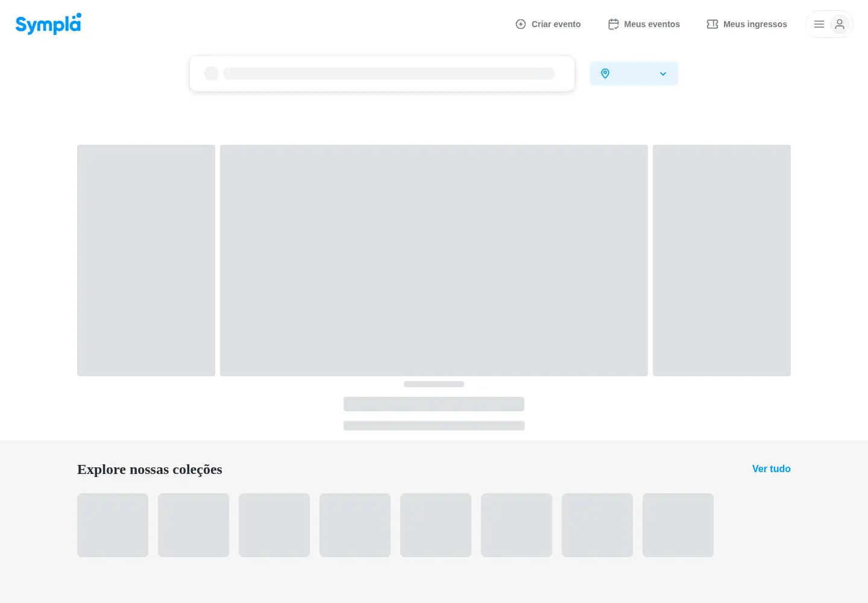Click the calendar icon beside Meus eventos
The height and width of the screenshot is (603, 868).
coord(614,24)
